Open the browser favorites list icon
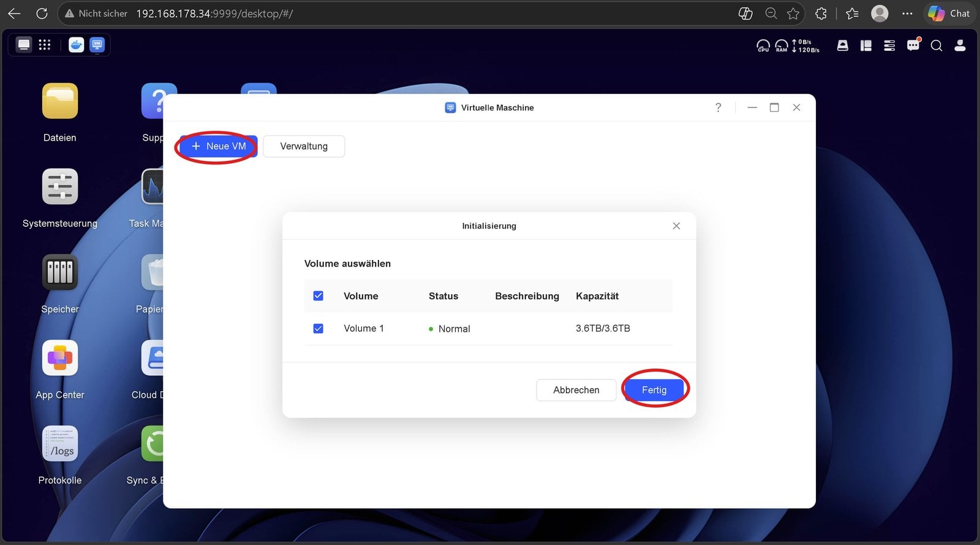The image size is (980, 545). tap(852, 13)
